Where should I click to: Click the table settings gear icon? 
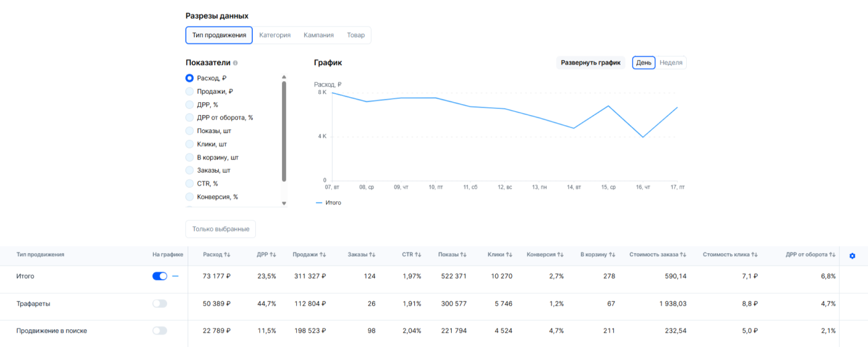[852, 256]
